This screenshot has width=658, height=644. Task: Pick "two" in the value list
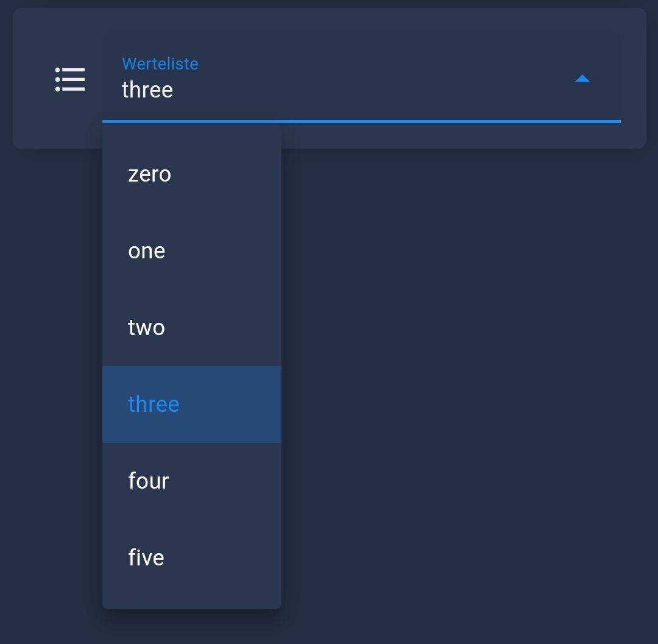[x=146, y=328]
